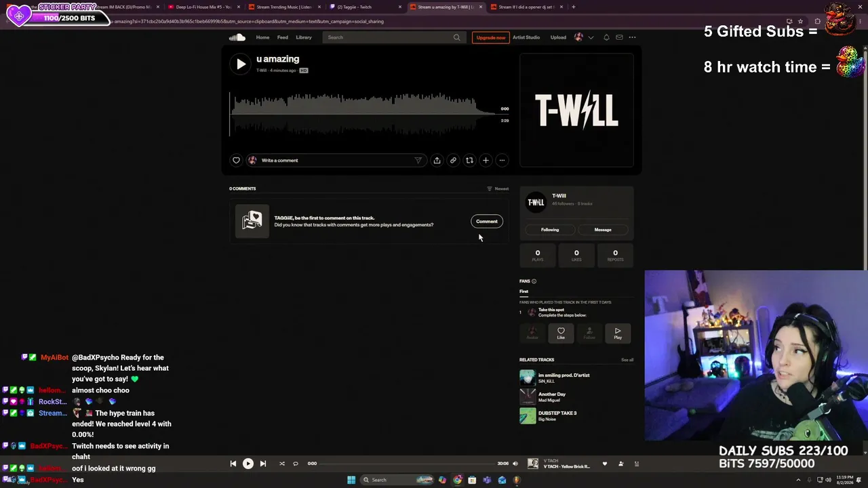Viewport: 868px width, 488px height.
Task: Toggle repeat in the player bar
Action: click(x=296, y=464)
